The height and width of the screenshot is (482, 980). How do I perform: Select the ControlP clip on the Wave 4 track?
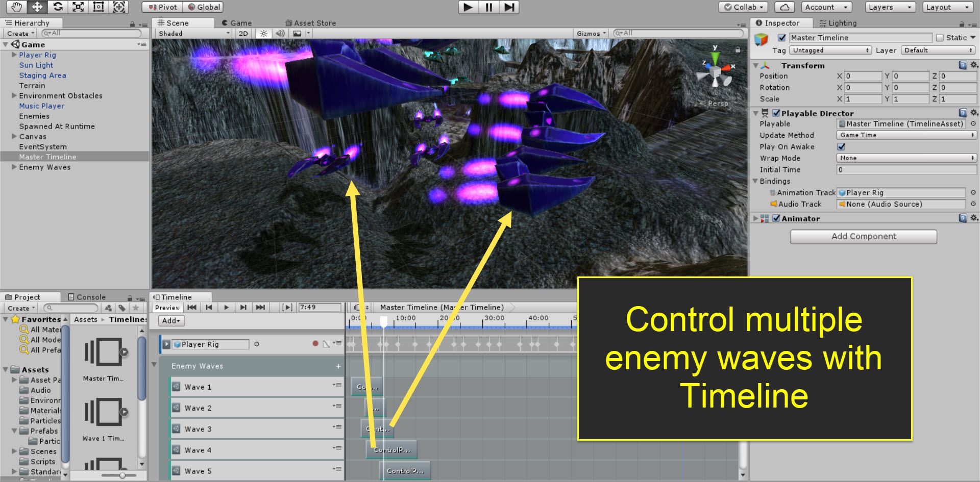tap(391, 449)
